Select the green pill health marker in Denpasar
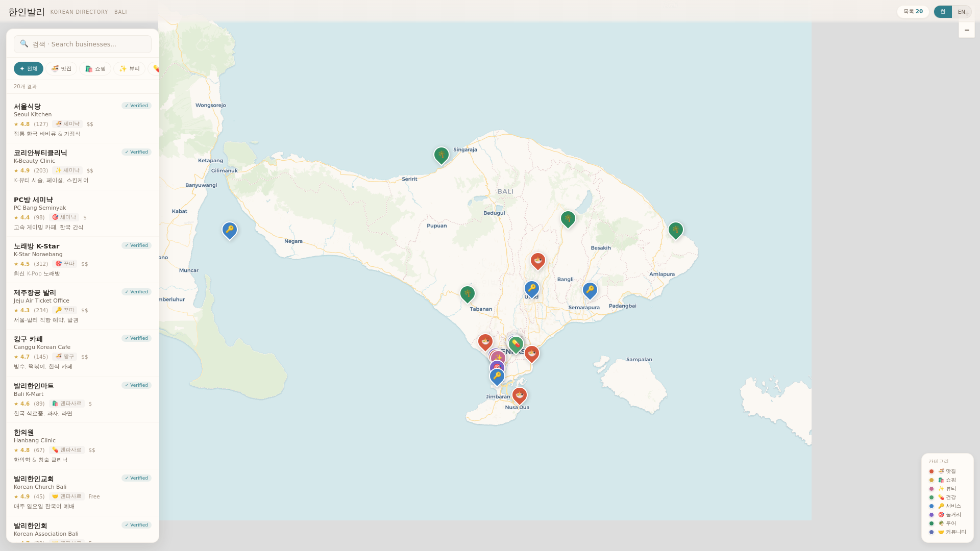This screenshot has width=980, height=551. tap(516, 344)
